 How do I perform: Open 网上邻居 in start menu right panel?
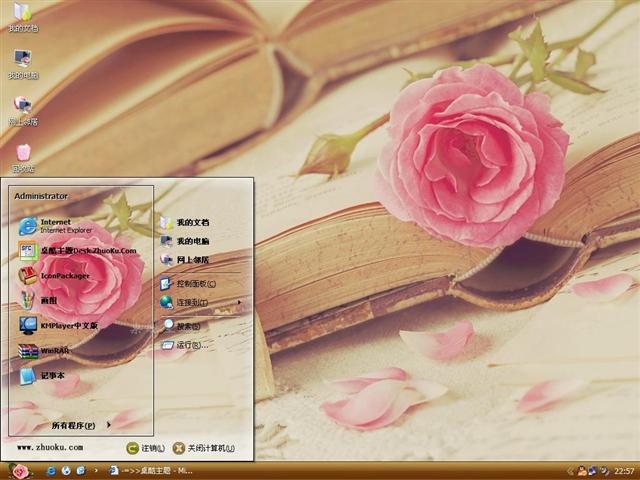[184, 259]
